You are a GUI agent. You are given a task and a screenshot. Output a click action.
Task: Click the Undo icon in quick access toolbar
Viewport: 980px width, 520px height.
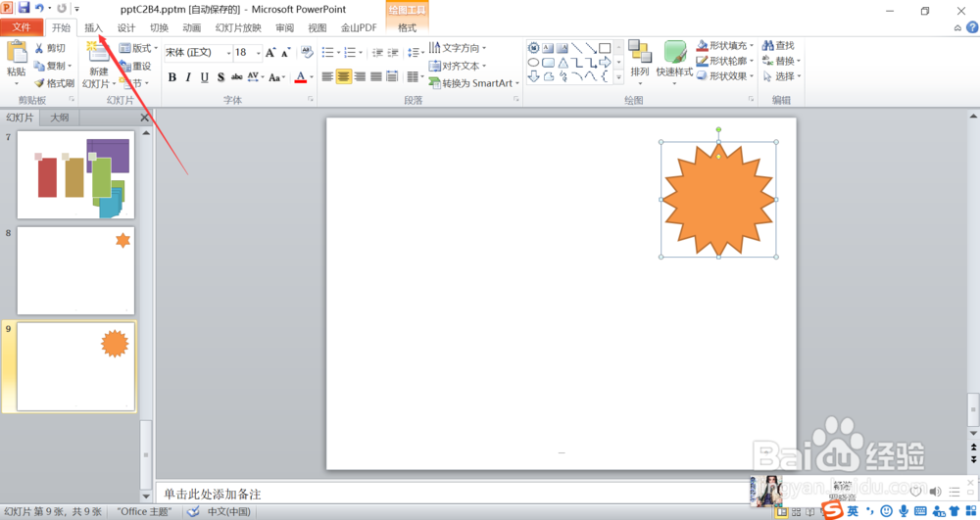coord(39,8)
